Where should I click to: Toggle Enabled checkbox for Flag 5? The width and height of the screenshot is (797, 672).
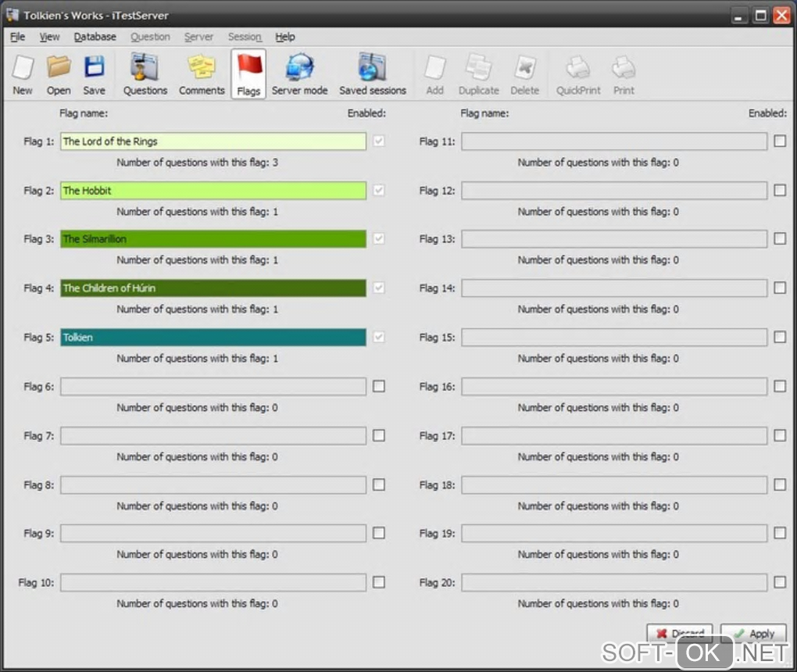click(379, 337)
